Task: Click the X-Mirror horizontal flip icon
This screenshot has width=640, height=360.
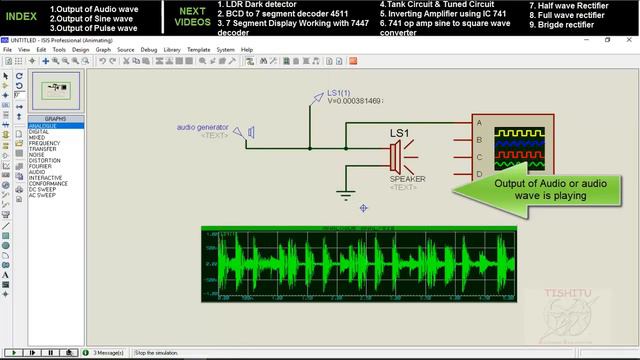Action: 19,107
